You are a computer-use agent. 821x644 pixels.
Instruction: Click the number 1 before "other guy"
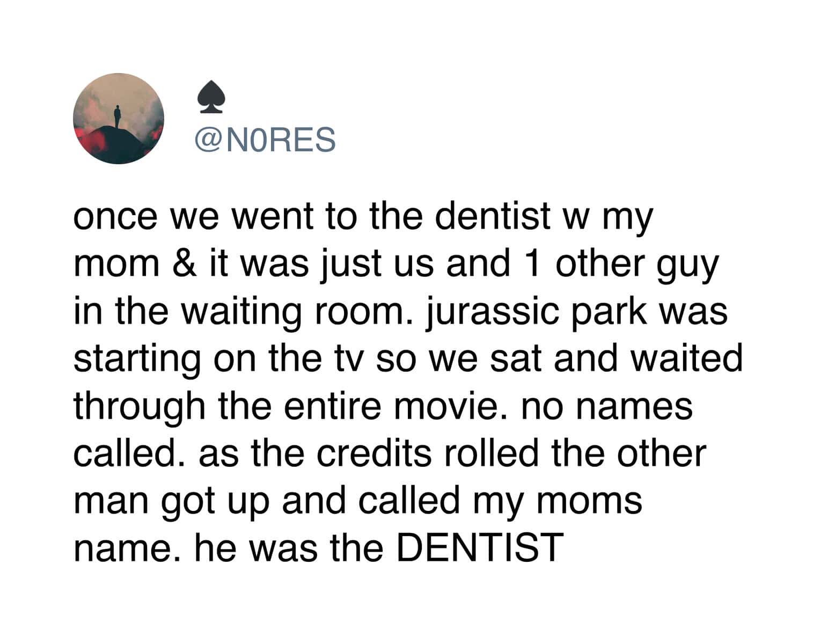pyautogui.click(x=532, y=264)
